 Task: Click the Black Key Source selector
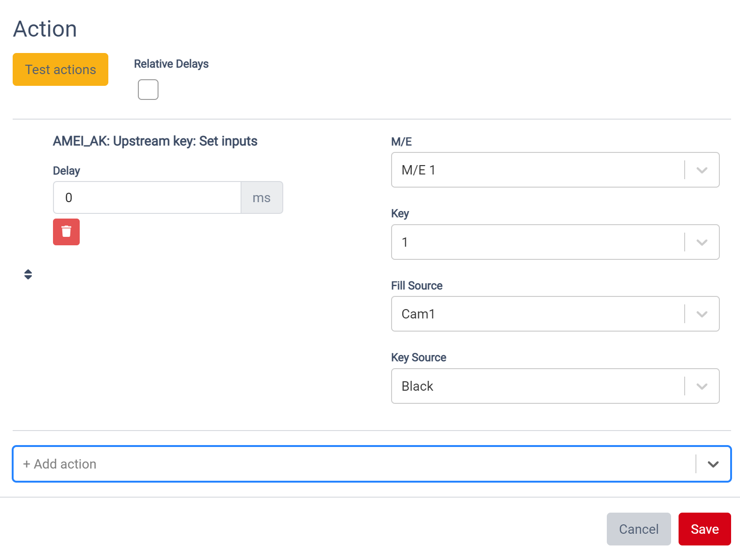[x=555, y=386]
